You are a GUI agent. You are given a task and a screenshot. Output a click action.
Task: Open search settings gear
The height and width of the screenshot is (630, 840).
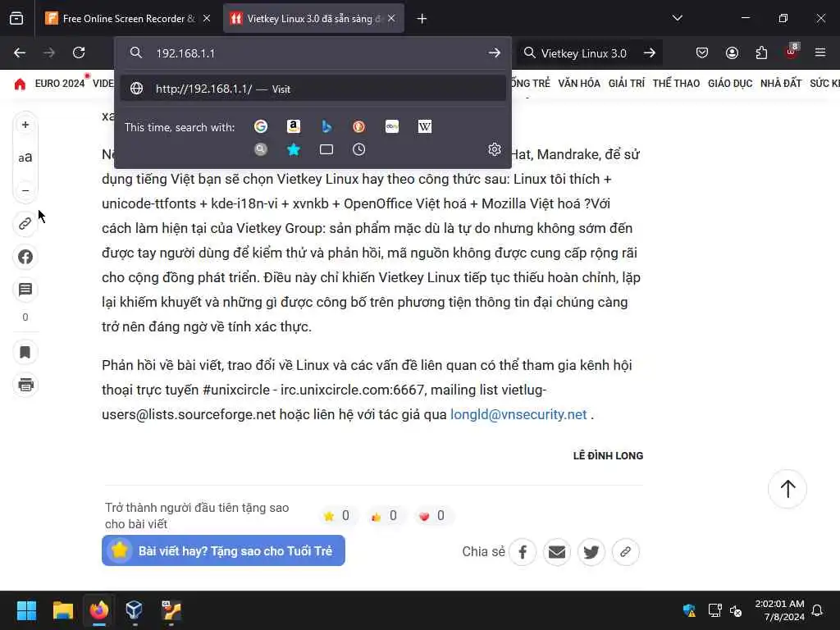point(495,149)
